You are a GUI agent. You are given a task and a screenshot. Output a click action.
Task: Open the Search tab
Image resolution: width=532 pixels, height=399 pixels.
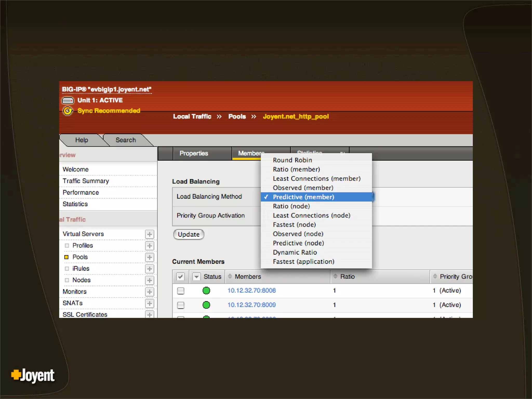click(126, 140)
